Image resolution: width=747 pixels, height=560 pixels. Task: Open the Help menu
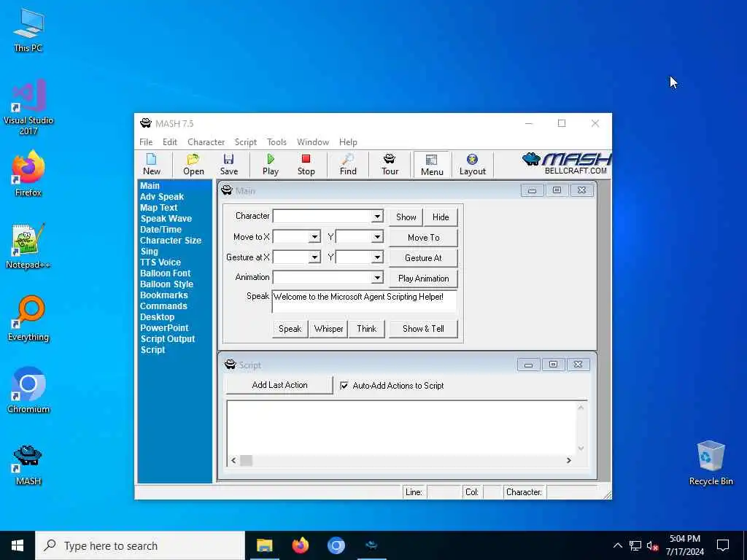point(348,142)
